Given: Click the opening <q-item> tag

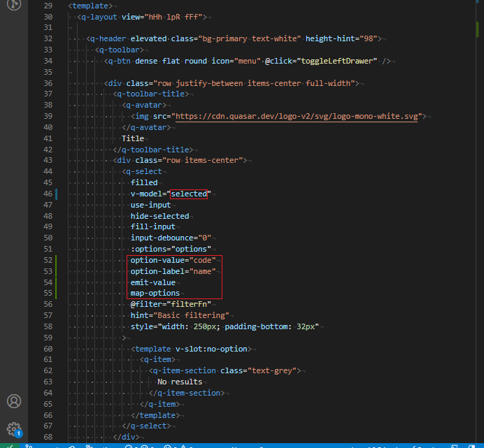Looking at the screenshot, I should pyautogui.click(x=157, y=360).
